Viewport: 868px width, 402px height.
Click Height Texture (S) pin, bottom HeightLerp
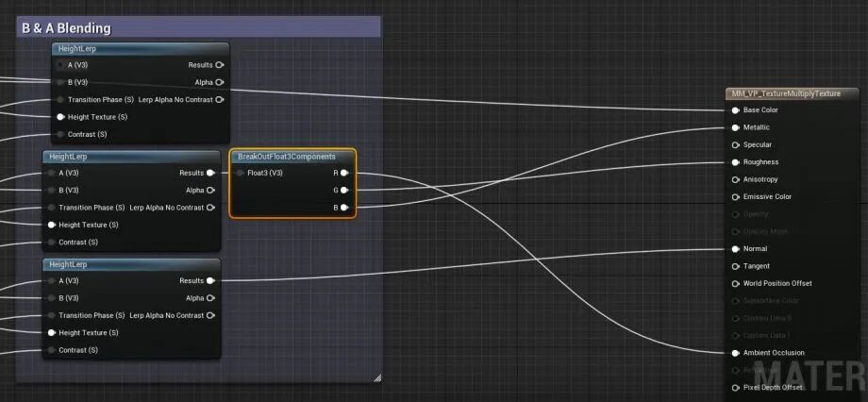point(52,333)
